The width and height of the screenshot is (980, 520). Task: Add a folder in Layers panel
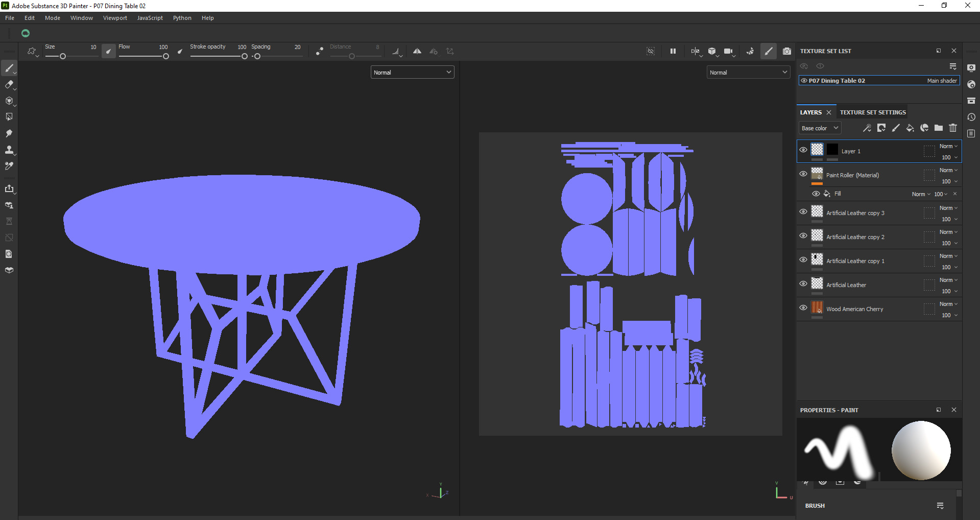[939, 128]
